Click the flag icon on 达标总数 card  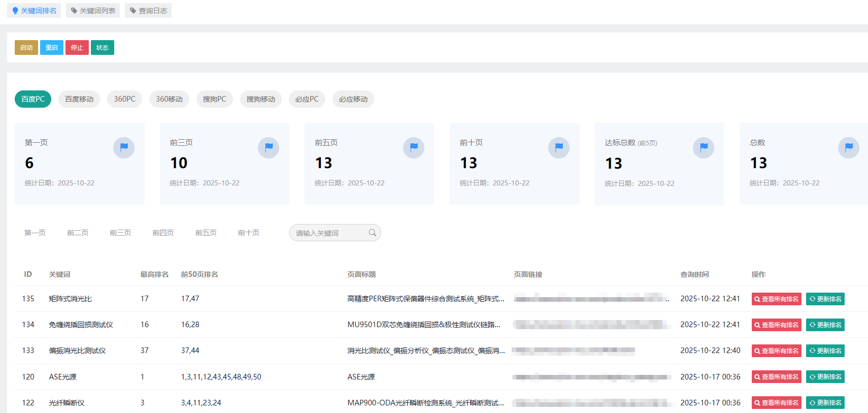[704, 148]
